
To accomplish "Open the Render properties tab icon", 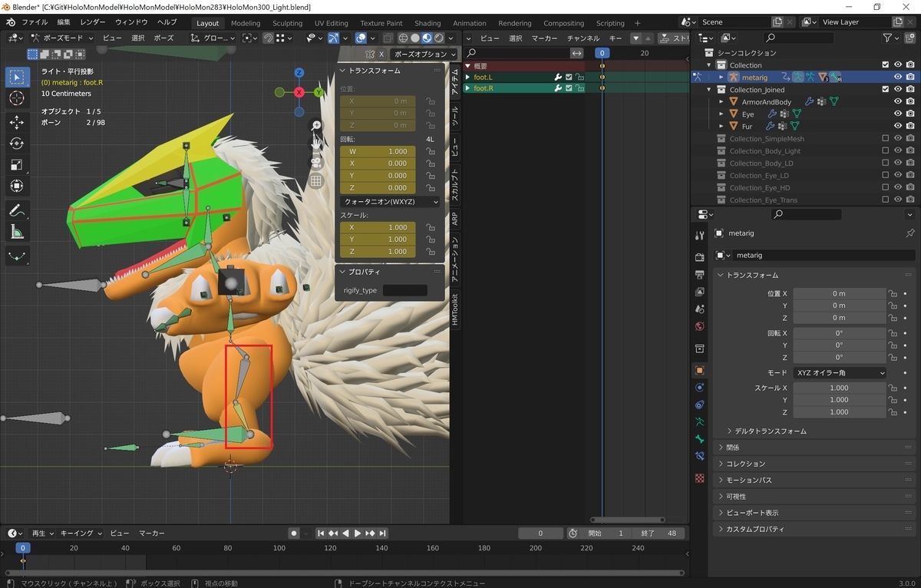I will [x=699, y=256].
